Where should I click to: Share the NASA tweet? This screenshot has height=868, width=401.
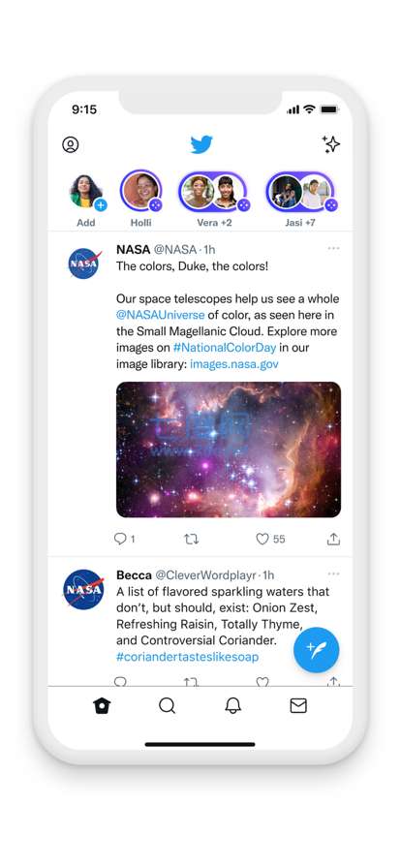tap(333, 539)
